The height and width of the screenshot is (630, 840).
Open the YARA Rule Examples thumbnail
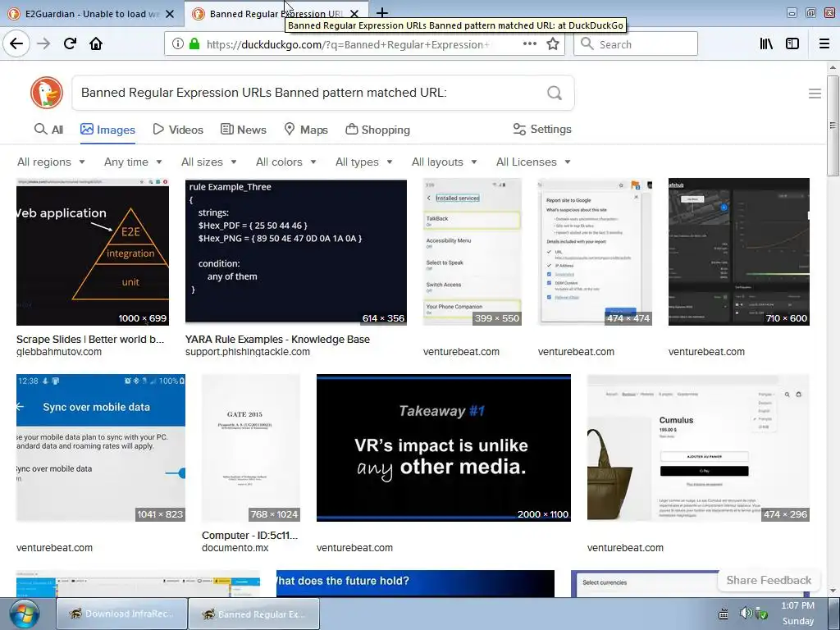295,252
